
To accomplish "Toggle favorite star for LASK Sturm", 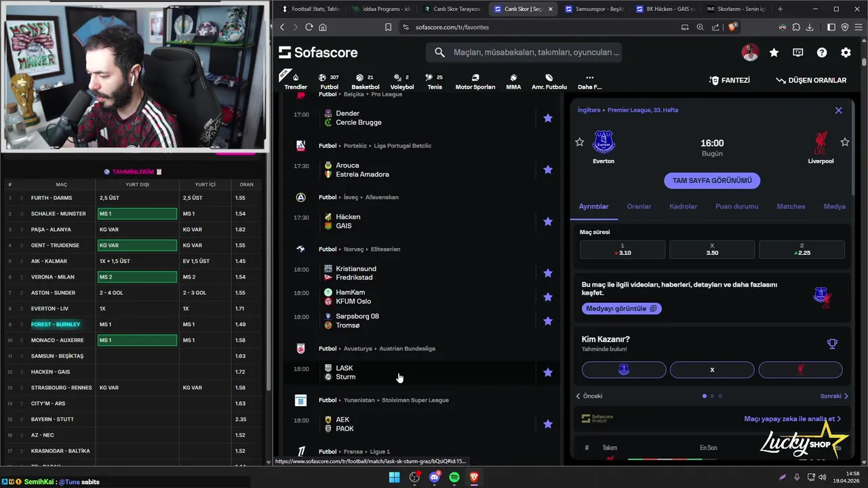I will click(x=548, y=372).
